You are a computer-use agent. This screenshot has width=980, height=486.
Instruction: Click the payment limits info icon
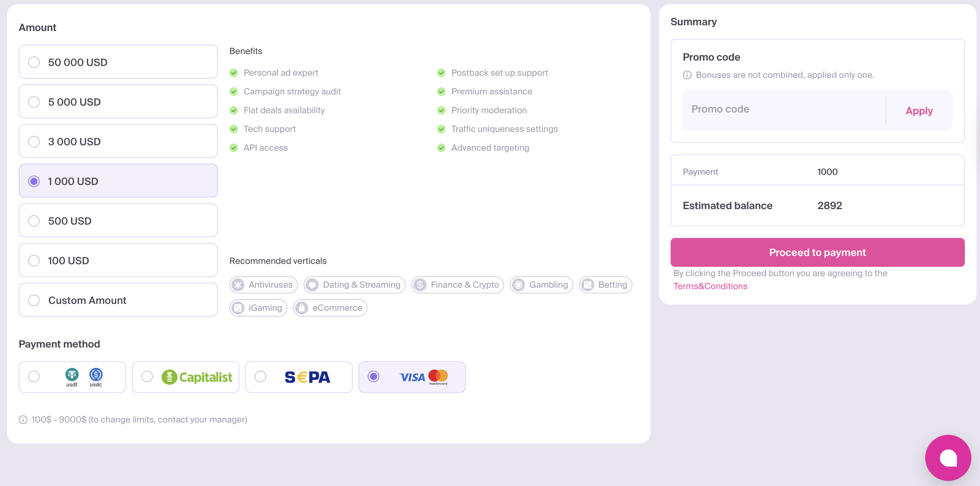[x=23, y=419]
